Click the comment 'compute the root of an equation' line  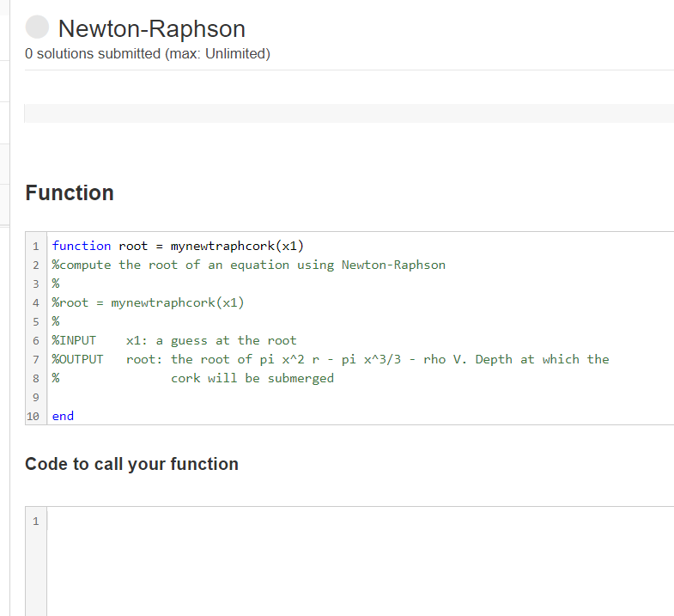coord(248,265)
